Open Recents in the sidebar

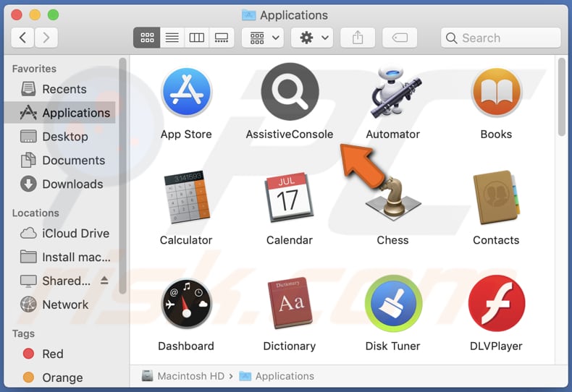61,89
